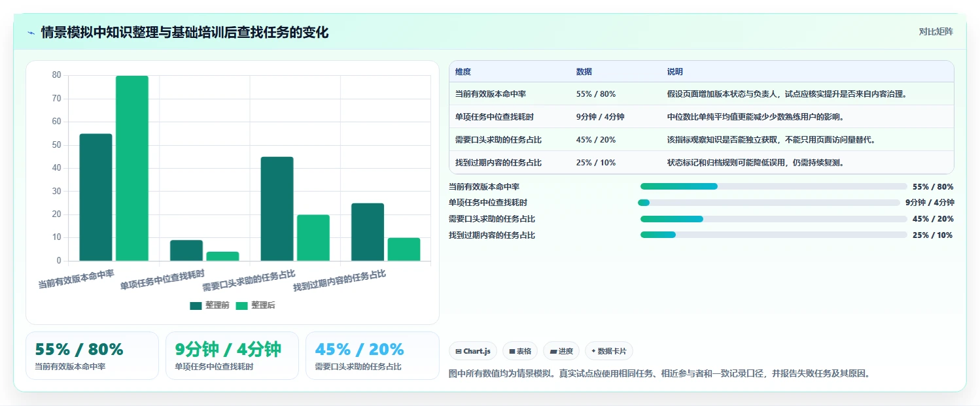The image size is (980, 406).
Task: Click the dark 45 bar for 需要口头求助的任务占比
Action: (x=277, y=209)
